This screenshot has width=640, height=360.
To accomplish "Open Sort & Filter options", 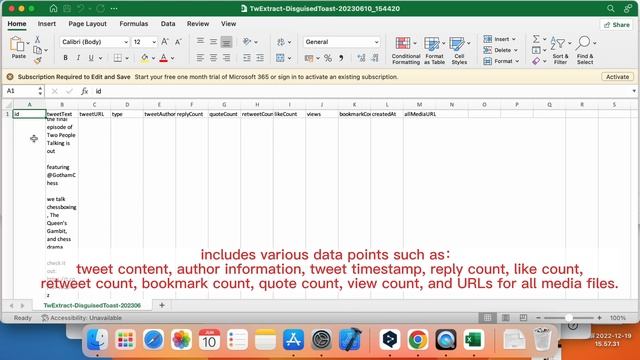I will (x=560, y=50).
